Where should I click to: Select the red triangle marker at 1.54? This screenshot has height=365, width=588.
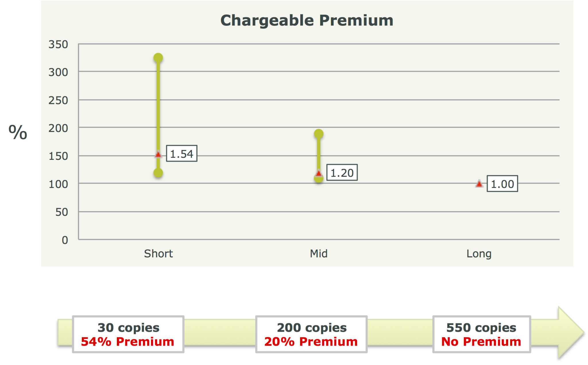click(158, 155)
